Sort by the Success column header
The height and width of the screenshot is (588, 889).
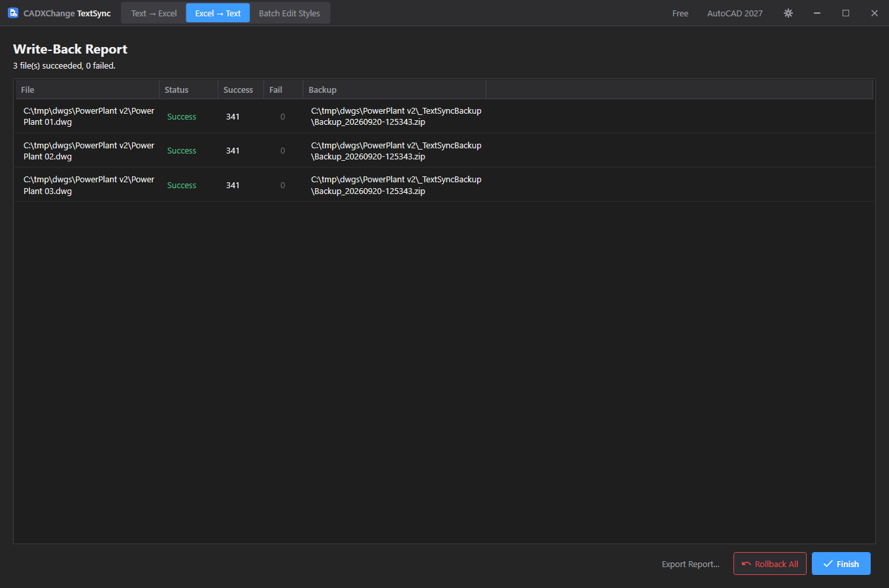coord(241,90)
